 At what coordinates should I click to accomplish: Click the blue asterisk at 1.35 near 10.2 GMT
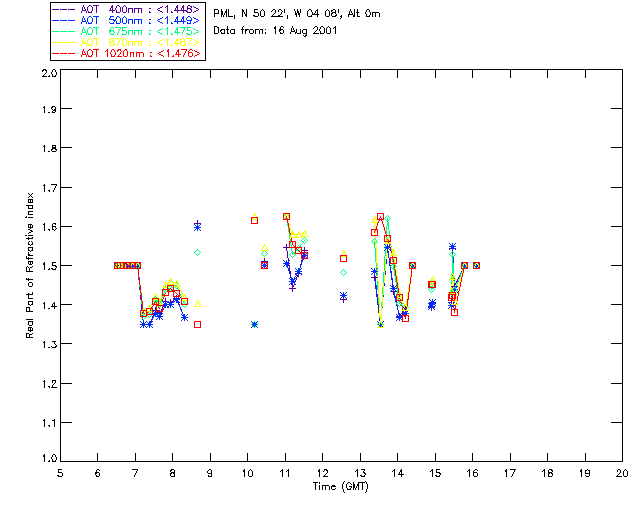(254, 325)
